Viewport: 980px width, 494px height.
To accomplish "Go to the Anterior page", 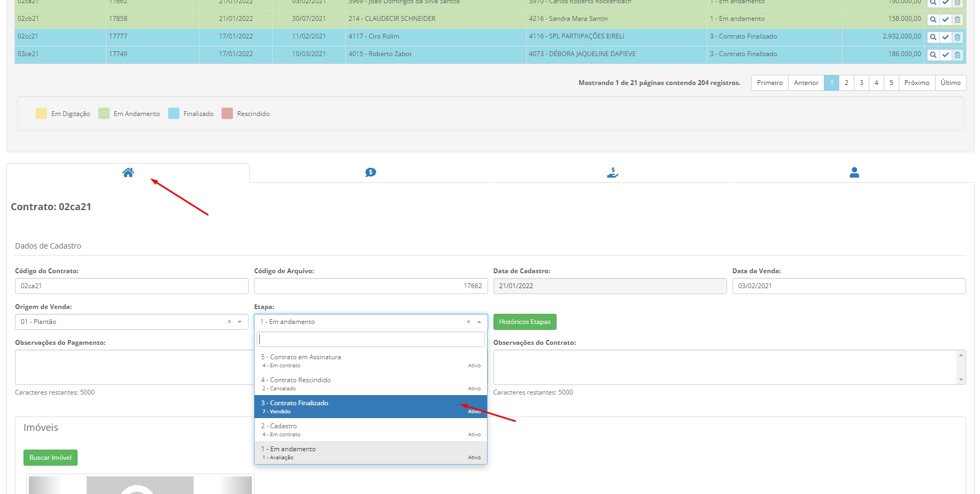I will point(806,83).
